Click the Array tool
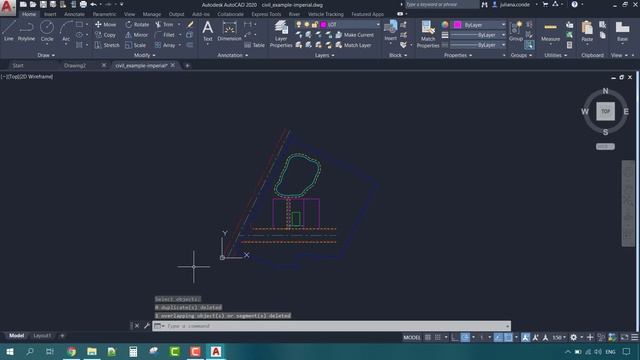Image resolution: width=640 pixels, height=360 pixels. tap(165, 45)
